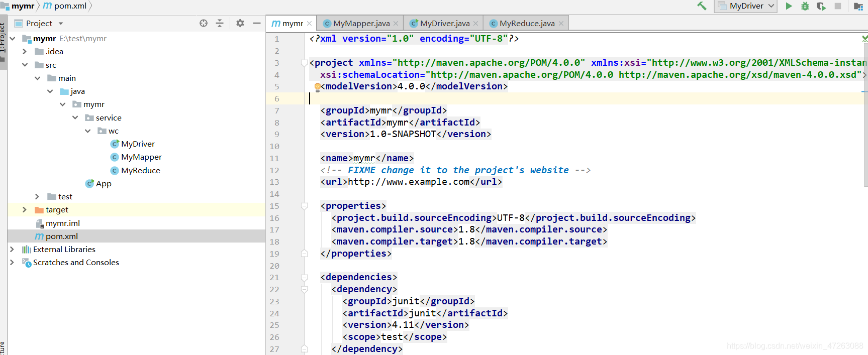868x355 pixels.
Task: Close the mymr editor tab
Action: 310,24
